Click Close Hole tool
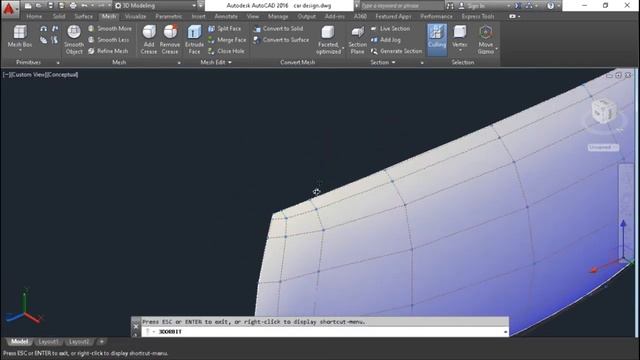This screenshot has height=360, width=640. (227, 51)
